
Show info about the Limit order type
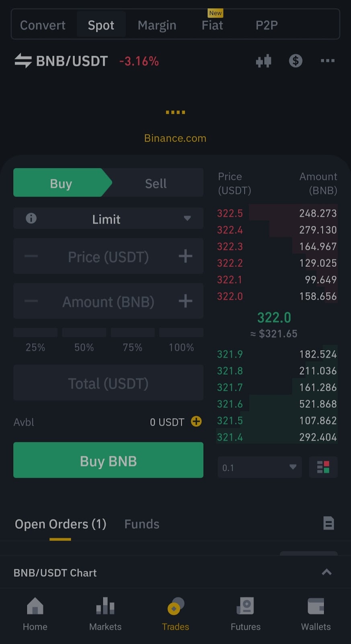pyautogui.click(x=31, y=219)
